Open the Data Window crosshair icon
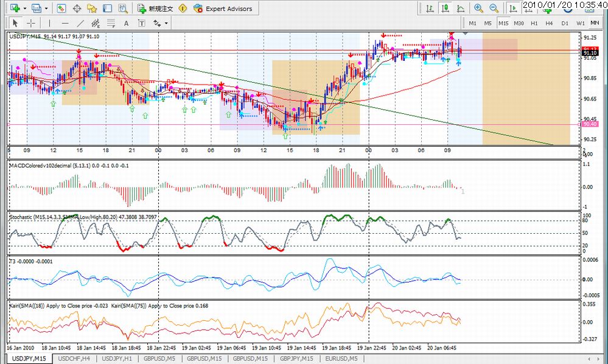 77,8
